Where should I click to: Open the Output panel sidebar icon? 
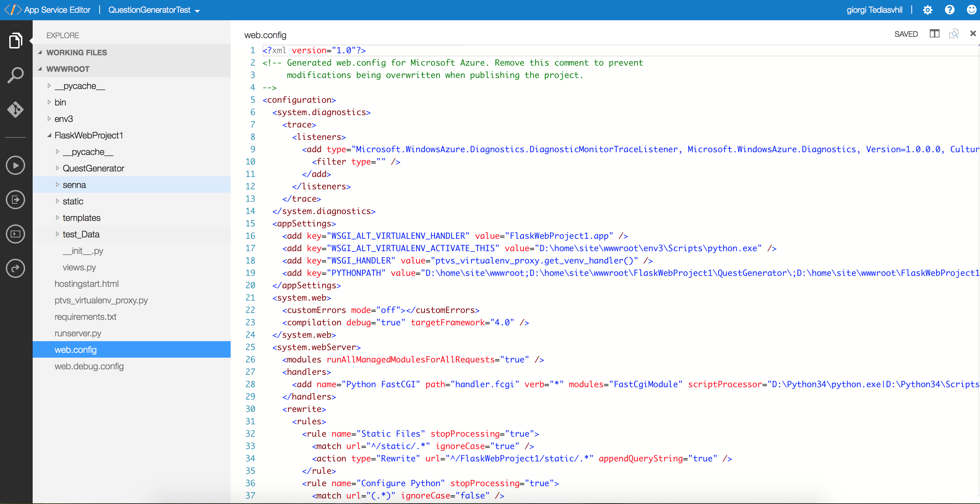pos(15,200)
